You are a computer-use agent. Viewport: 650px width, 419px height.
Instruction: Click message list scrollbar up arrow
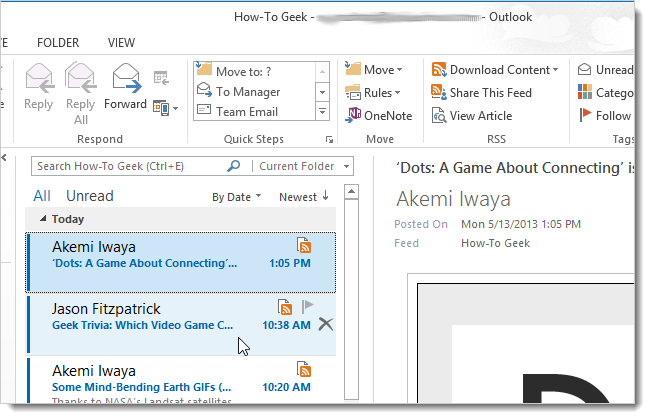pos(352,192)
